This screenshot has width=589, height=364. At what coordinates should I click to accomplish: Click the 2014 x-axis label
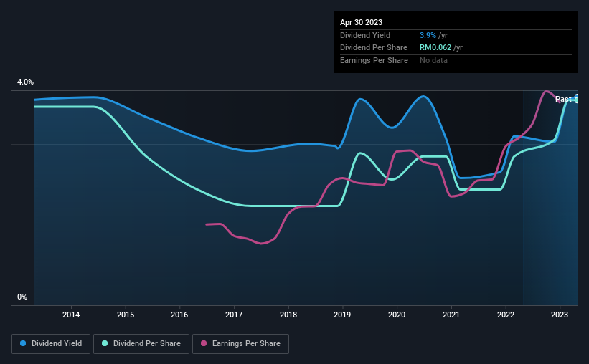click(71, 315)
